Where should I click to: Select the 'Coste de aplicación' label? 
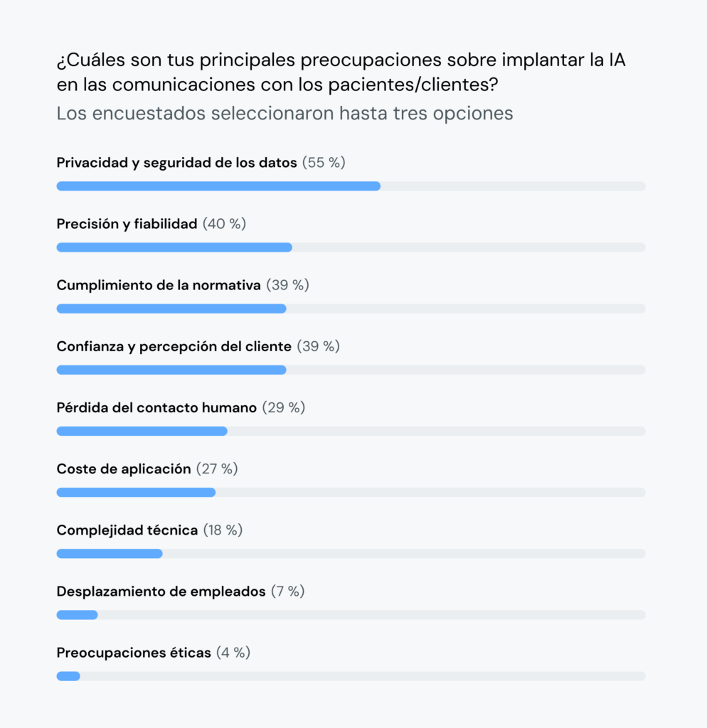[124, 469]
